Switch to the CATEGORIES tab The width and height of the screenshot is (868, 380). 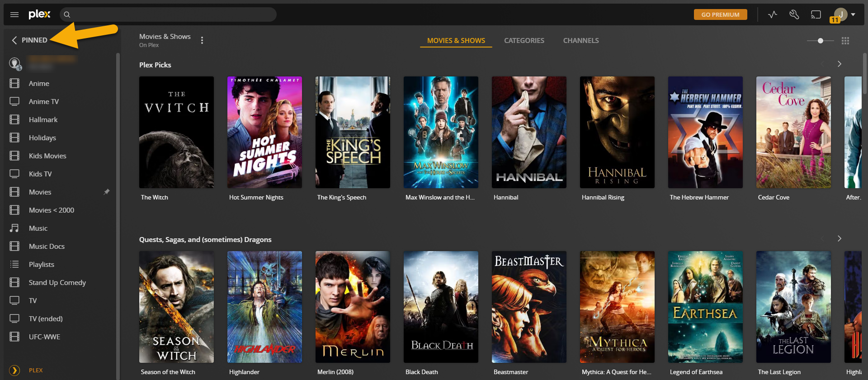(x=524, y=41)
